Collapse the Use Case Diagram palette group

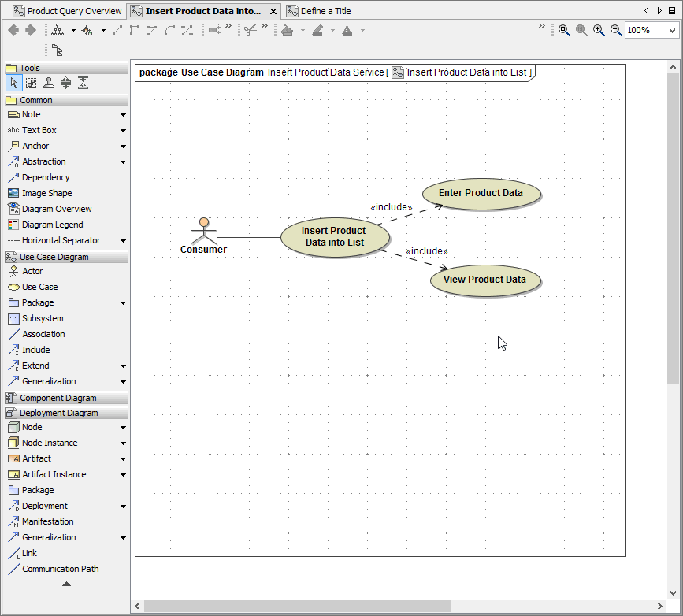[x=54, y=257]
